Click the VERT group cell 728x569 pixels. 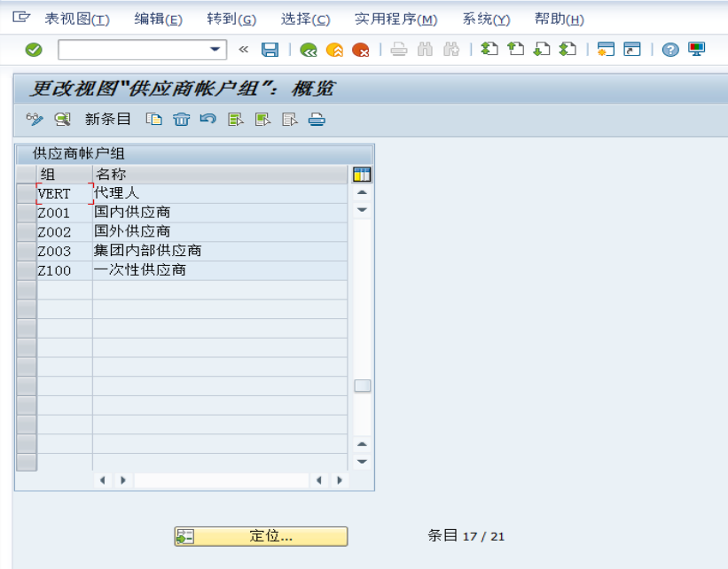click(x=65, y=193)
